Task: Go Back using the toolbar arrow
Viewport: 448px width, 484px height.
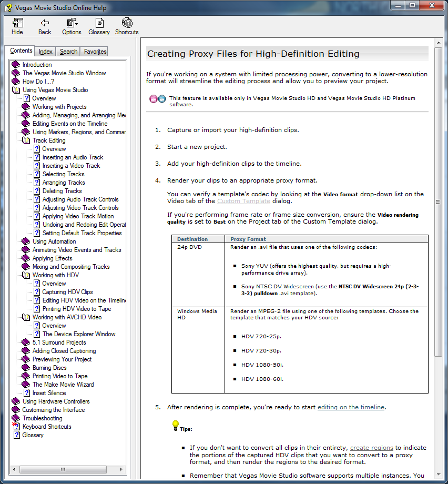Action: click(45, 23)
